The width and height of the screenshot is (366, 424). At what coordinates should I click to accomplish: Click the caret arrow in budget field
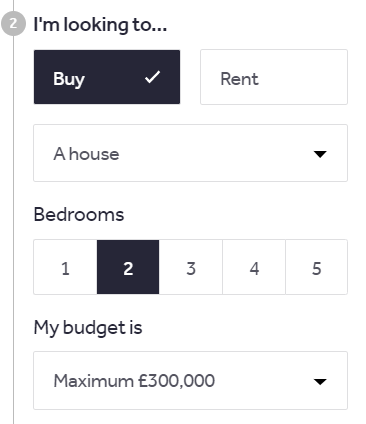pos(320,381)
